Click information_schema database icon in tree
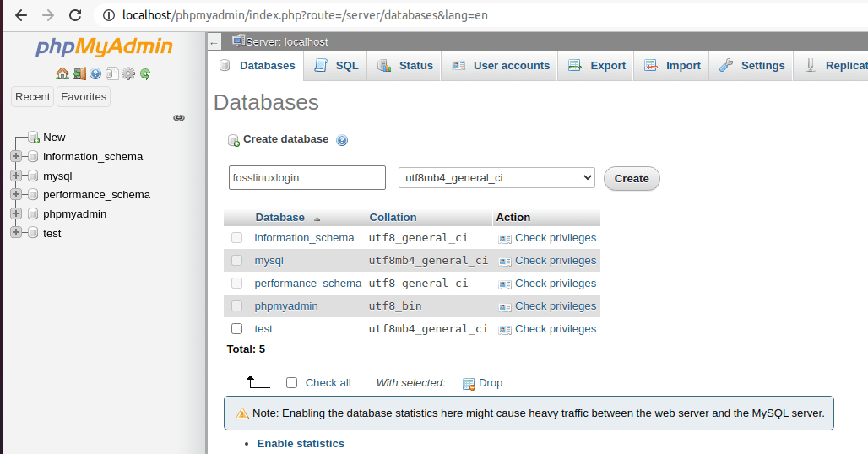The height and width of the screenshot is (454, 868). point(33,156)
